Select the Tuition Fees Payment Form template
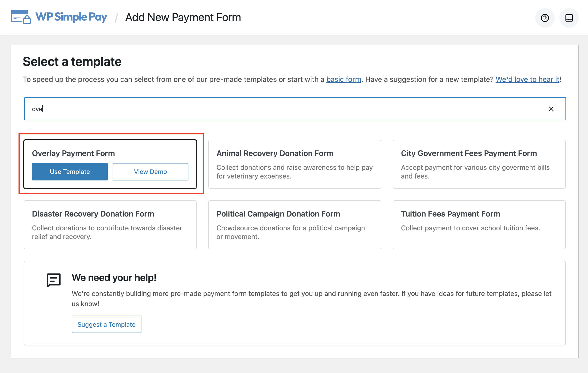The height and width of the screenshot is (373, 588). pyautogui.click(x=479, y=225)
